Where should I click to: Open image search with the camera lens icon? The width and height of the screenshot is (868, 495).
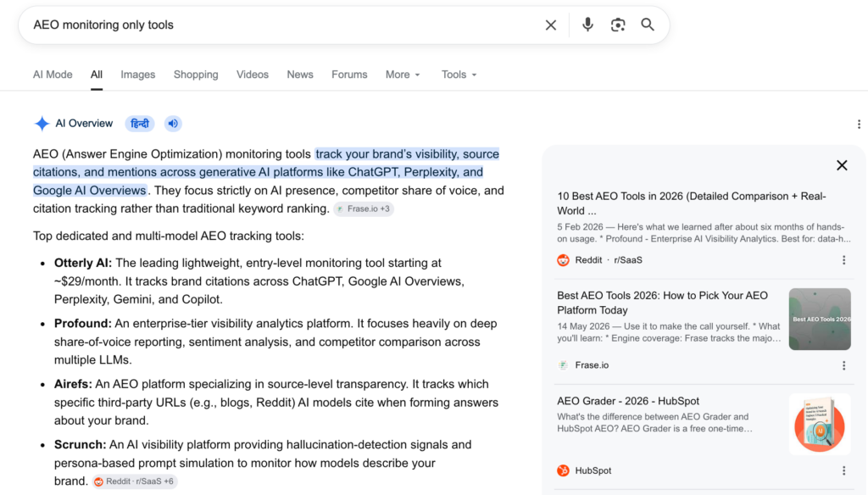pos(618,25)
